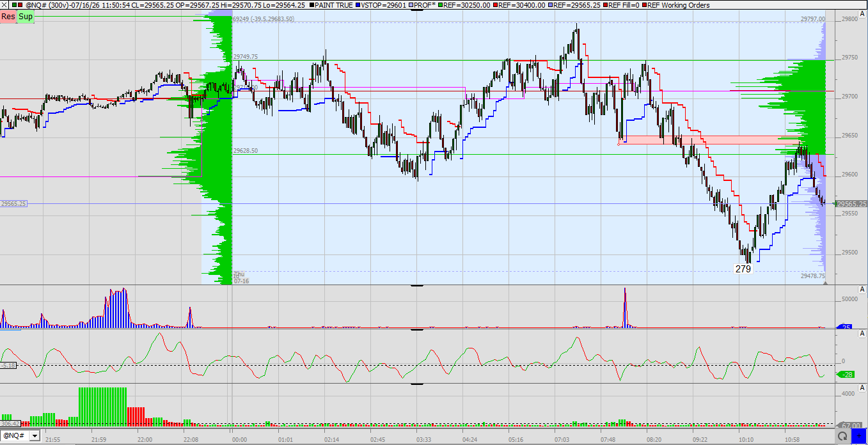Click the 29797.00 session high label
The image size is (868, 445).
(x=813, y=19)
